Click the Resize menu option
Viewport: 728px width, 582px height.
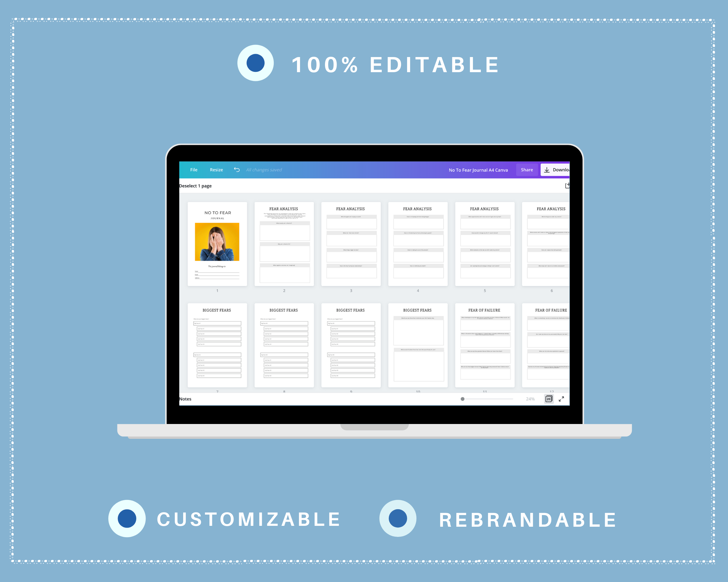[x=216, y=170]
